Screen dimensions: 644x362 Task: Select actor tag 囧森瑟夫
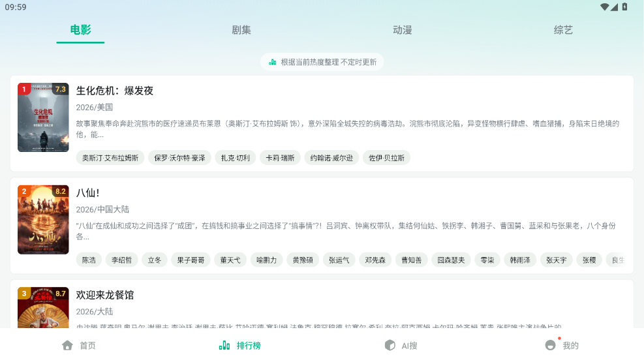(451, 260)
